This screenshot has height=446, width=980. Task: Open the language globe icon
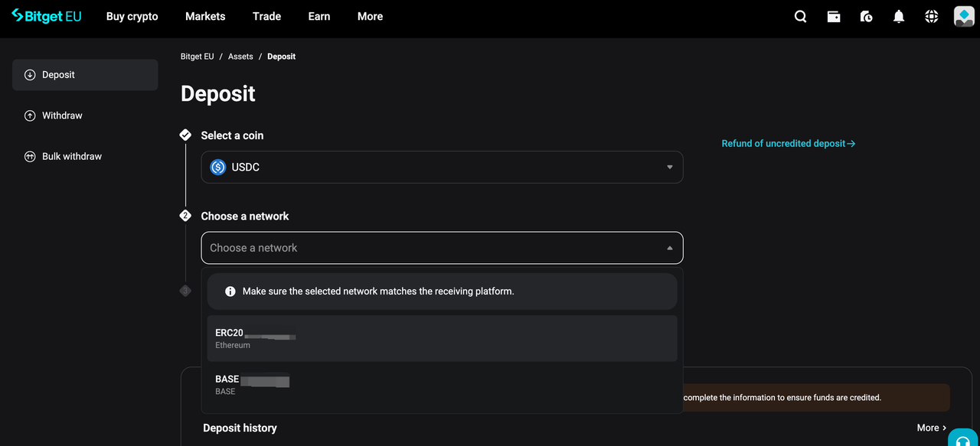point(931,16)
